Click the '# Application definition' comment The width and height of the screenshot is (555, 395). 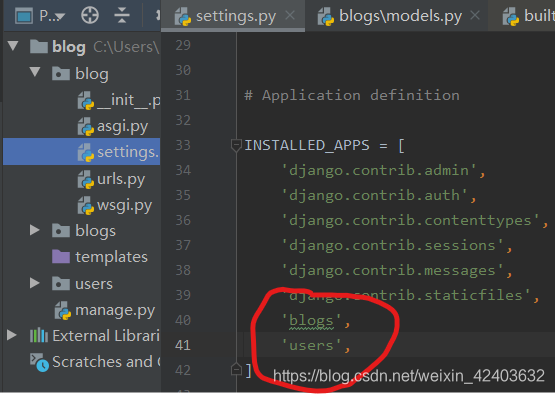coord(352,95)
